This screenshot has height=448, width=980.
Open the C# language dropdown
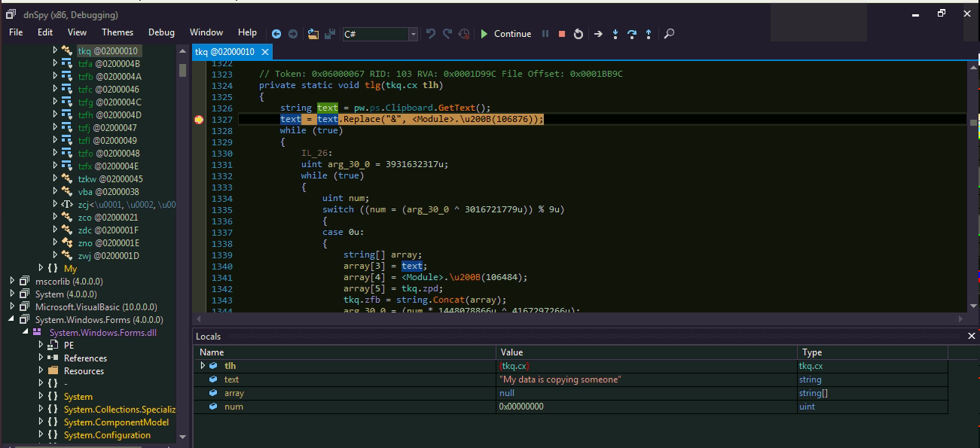[413, 34]
